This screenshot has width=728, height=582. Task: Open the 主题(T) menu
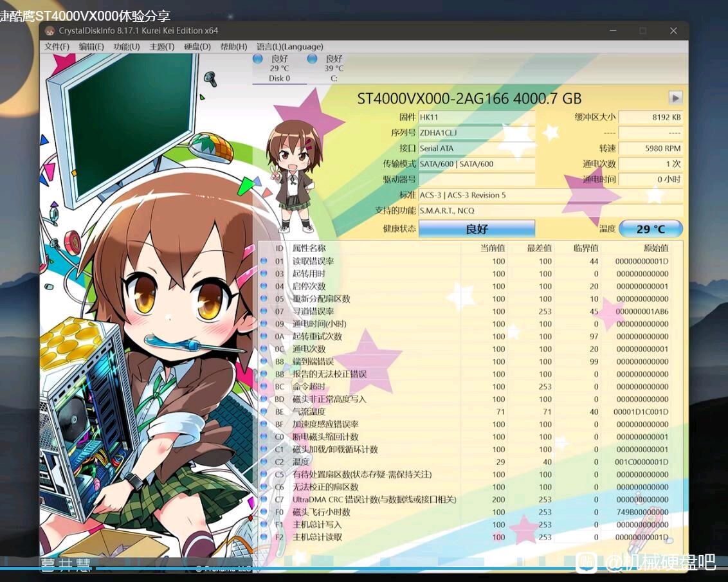161,47
